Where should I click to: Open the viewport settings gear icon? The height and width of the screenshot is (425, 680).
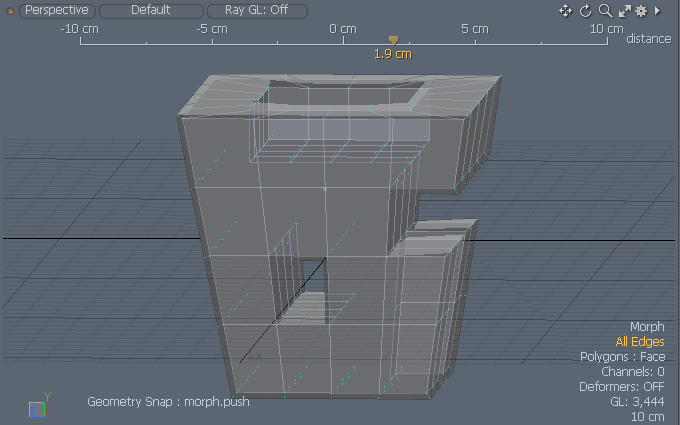[641, 11]
